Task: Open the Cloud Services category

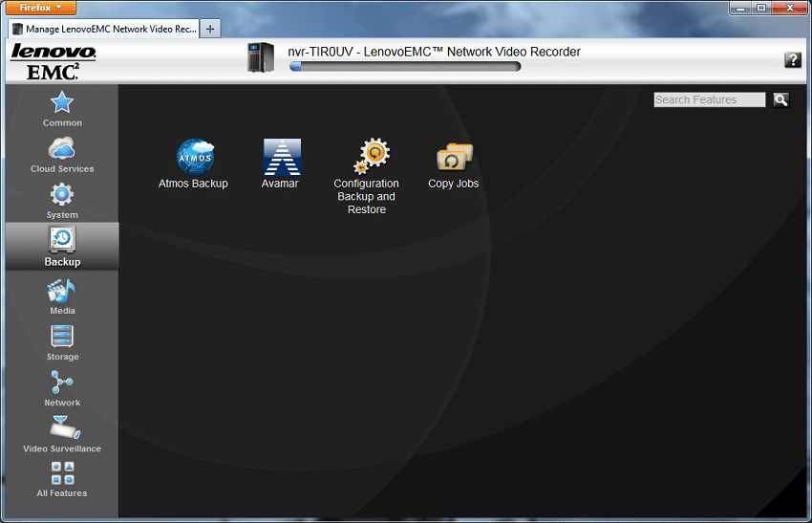Action: (62, 155)
